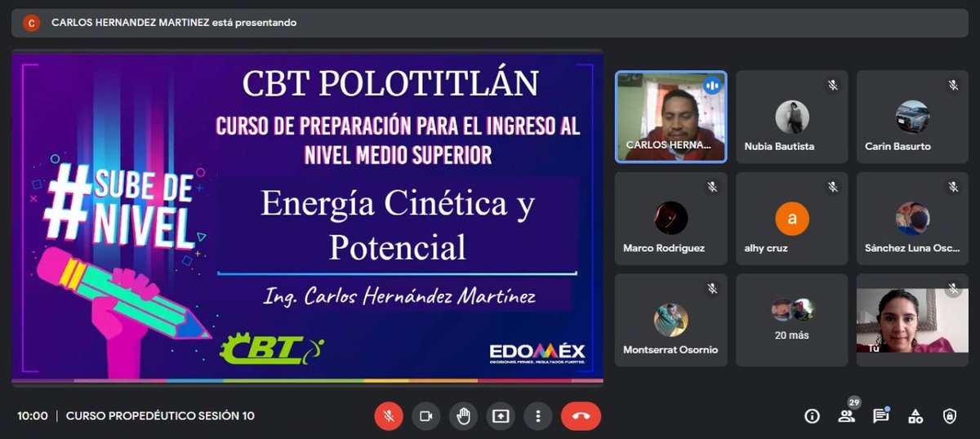Click Sánchez Luna Osc participant tile

[912, 219]
